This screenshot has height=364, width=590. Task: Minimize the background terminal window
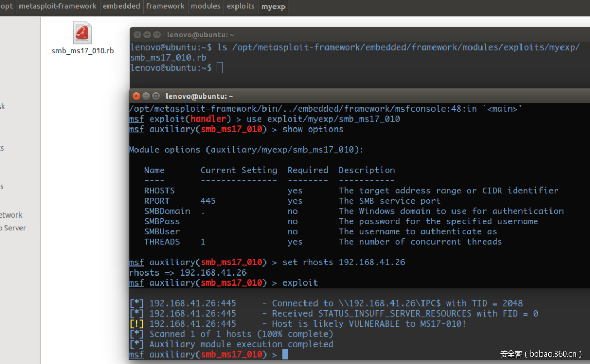pyautogui.click(x=147, y=35)
